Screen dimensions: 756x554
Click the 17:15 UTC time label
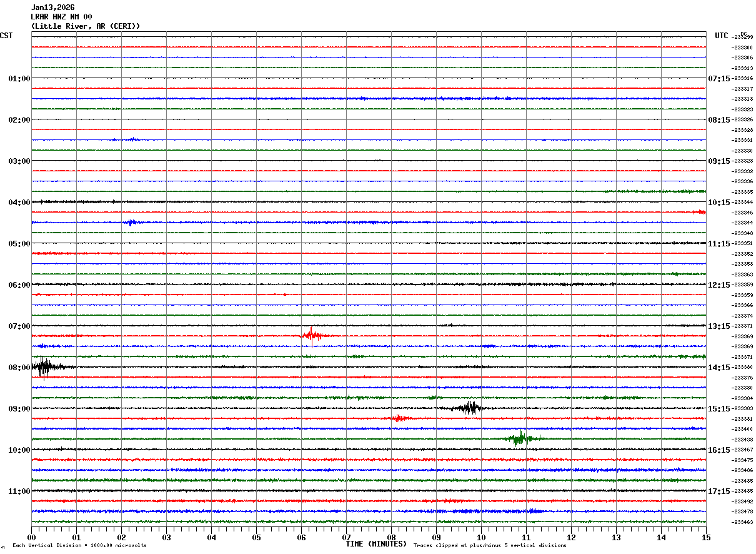[719, 491]
